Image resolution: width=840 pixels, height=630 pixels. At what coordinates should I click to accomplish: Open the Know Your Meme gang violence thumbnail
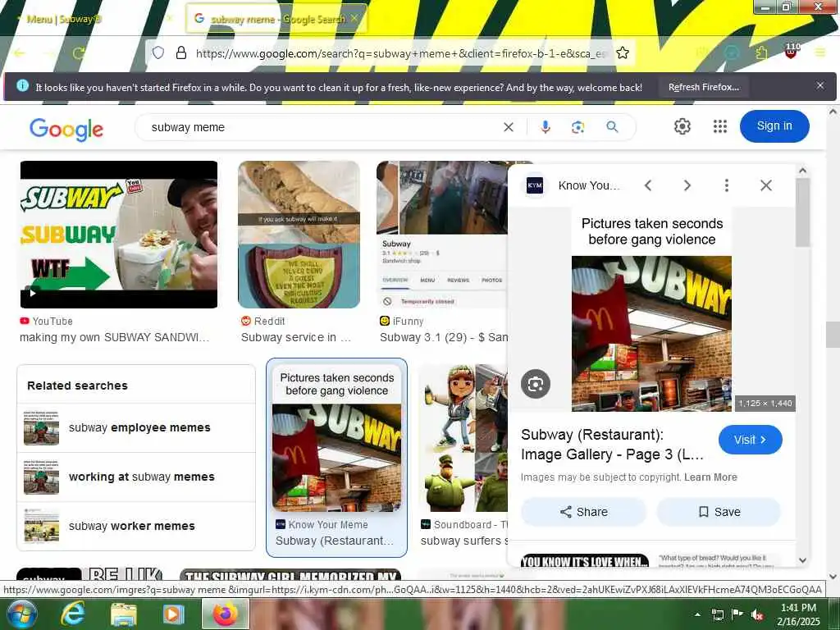point(336,440)
